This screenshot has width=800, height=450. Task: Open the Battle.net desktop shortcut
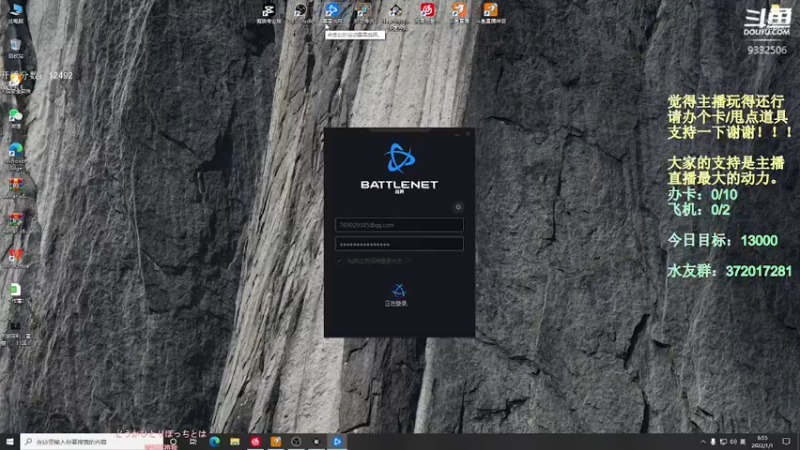tap(332, 12)
